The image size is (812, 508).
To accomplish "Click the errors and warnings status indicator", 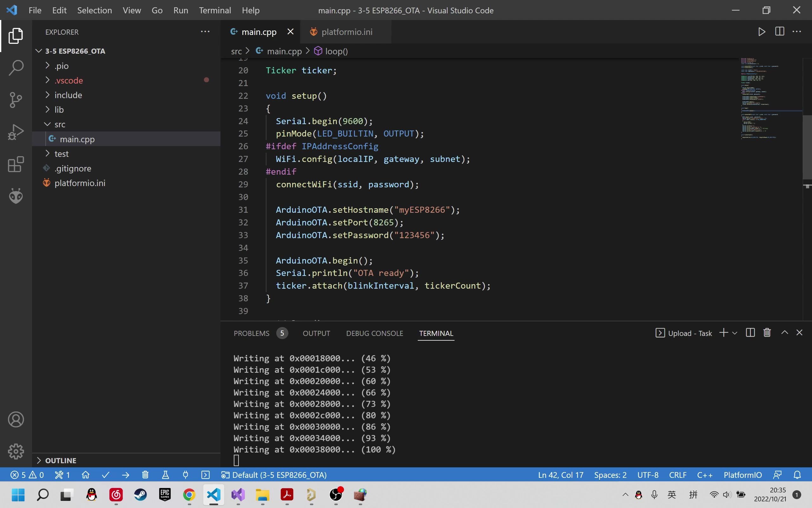I will coord(27,475).
